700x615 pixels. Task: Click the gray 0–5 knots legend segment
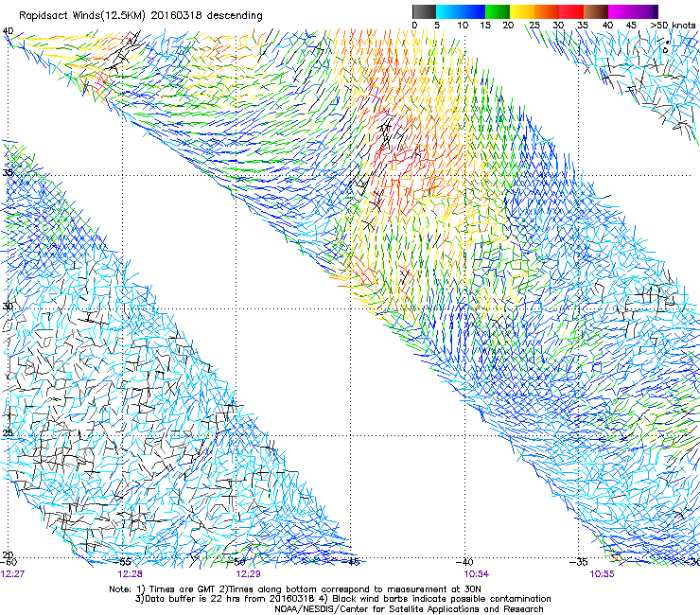(424, 11)
